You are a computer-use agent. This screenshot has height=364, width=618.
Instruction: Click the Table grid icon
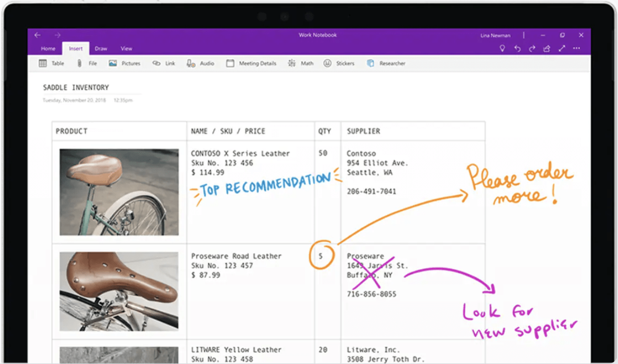(43, 63)
